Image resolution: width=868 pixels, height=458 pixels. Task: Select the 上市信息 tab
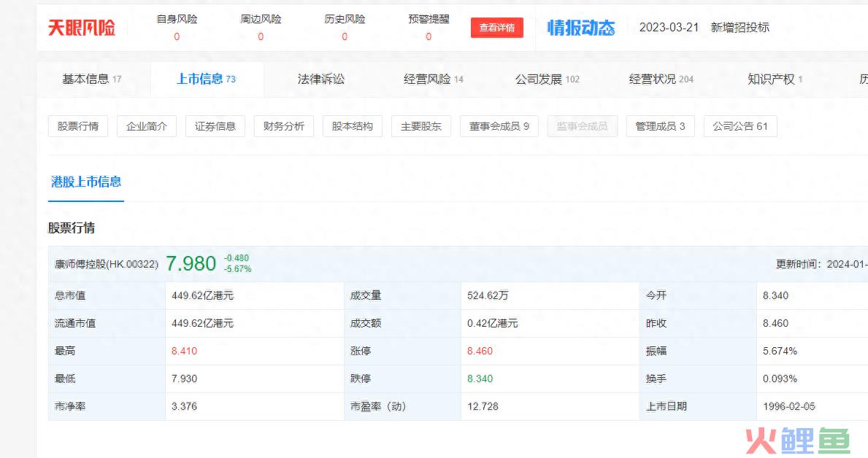click(x=206, y=79)
